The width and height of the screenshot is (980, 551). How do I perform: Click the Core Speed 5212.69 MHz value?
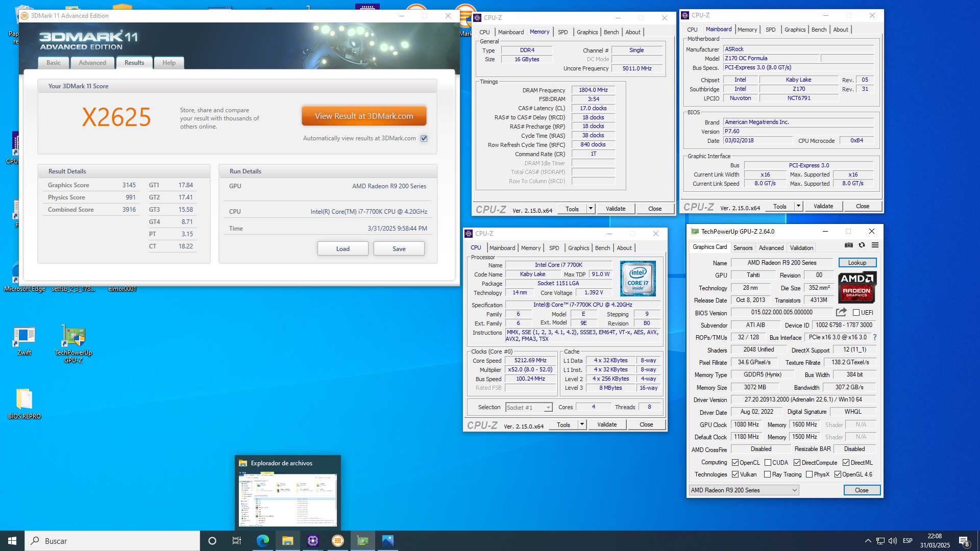(530, 360)
